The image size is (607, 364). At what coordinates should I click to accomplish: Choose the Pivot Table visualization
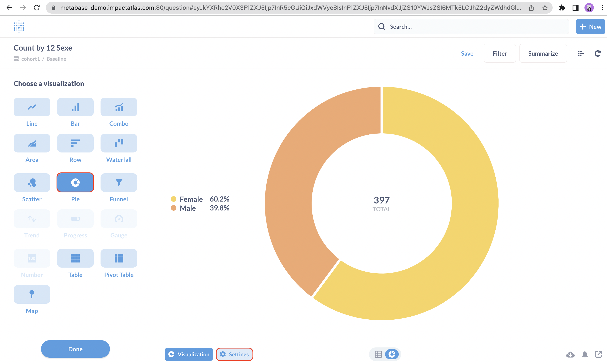tap(119, 258)
